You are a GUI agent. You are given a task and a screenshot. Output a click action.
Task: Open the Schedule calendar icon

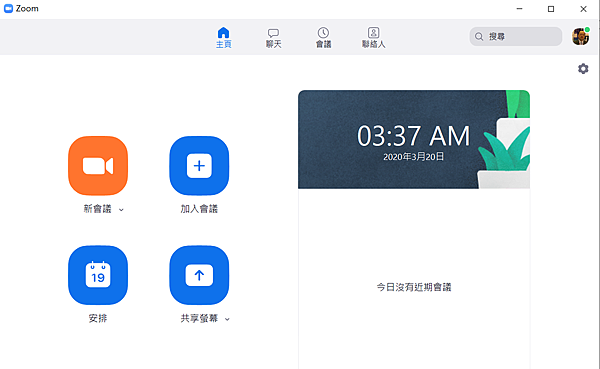pyautogui.click(x=98, y=275)
